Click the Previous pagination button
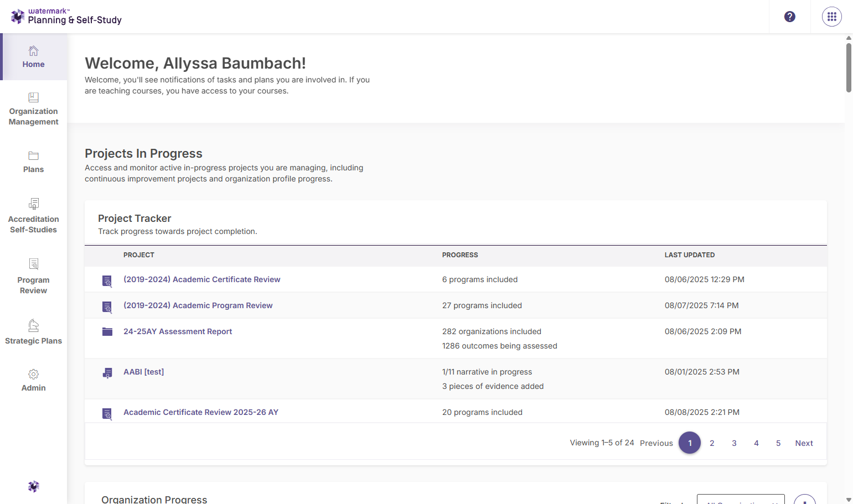The height and width of the screenshot is (504, 853). click(656, 443)
